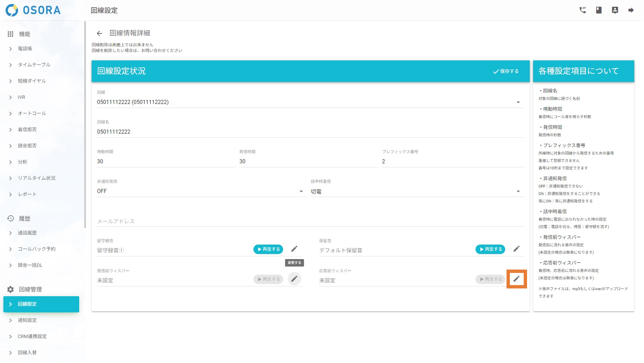This screenshot has width=644, height=363.
Task: Edit 留守録音 with the pencil icon
Action: click(294, 249)
